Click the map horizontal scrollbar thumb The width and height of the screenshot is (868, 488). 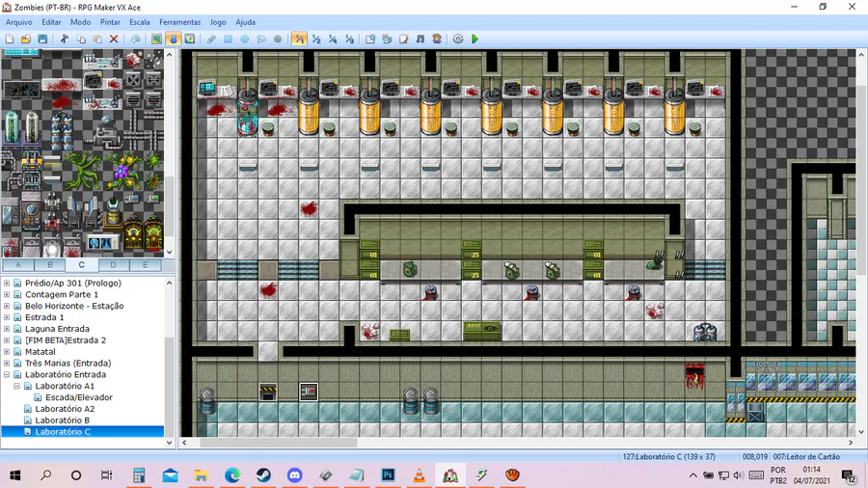279,443
